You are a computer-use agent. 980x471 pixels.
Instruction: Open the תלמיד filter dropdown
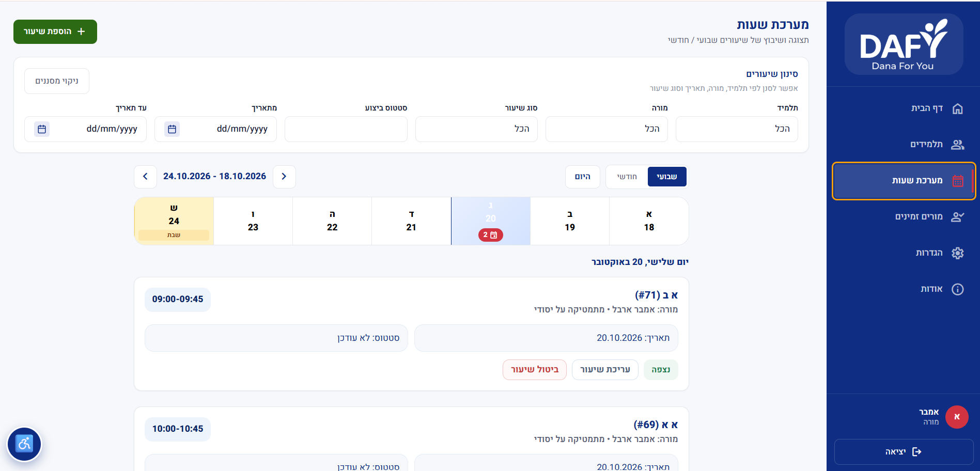point(737,129)
